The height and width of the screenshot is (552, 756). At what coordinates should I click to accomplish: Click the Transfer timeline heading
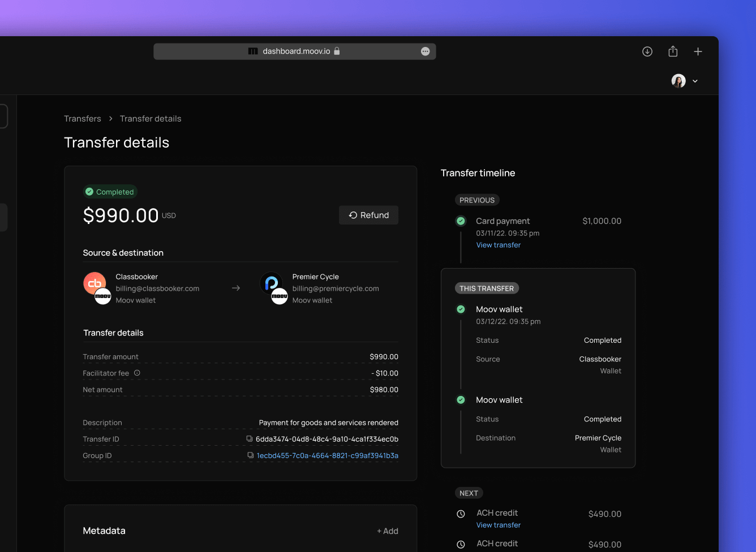click(478, 173)
